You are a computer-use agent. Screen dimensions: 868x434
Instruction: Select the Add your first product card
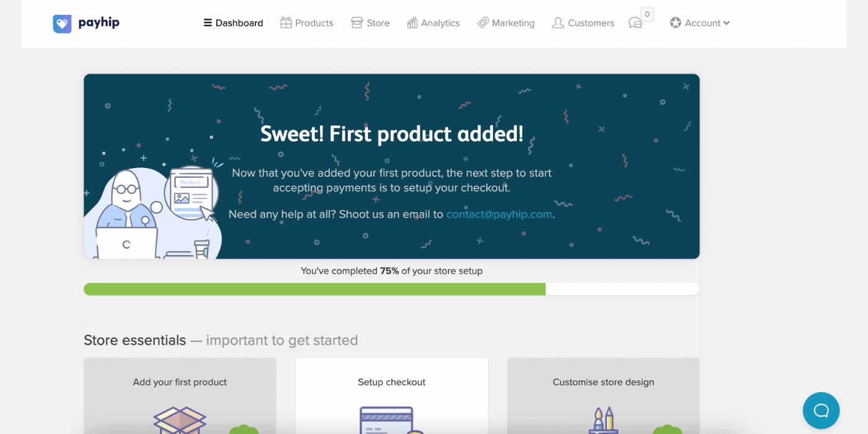pos(180,396)
